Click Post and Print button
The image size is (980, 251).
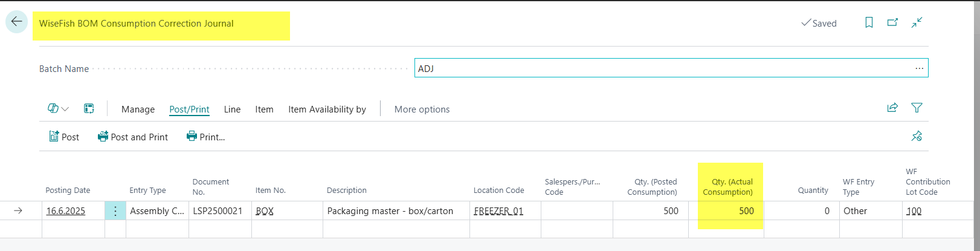[x=133, y=137]
